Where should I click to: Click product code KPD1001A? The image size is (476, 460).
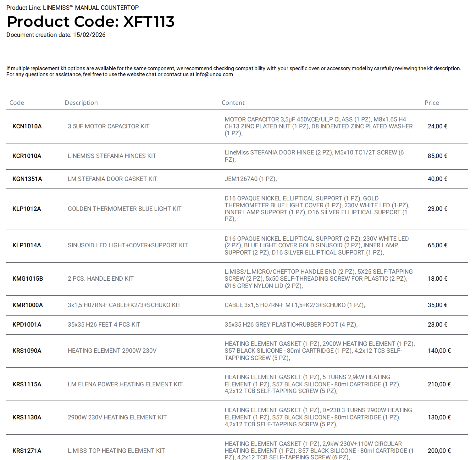coord(27,325)
